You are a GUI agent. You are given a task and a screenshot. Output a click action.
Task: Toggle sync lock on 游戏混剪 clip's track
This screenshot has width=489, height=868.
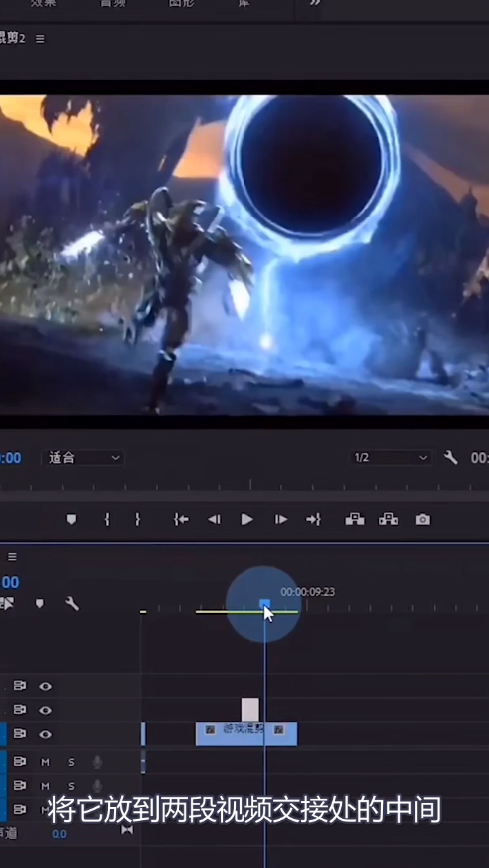point(20,734)
